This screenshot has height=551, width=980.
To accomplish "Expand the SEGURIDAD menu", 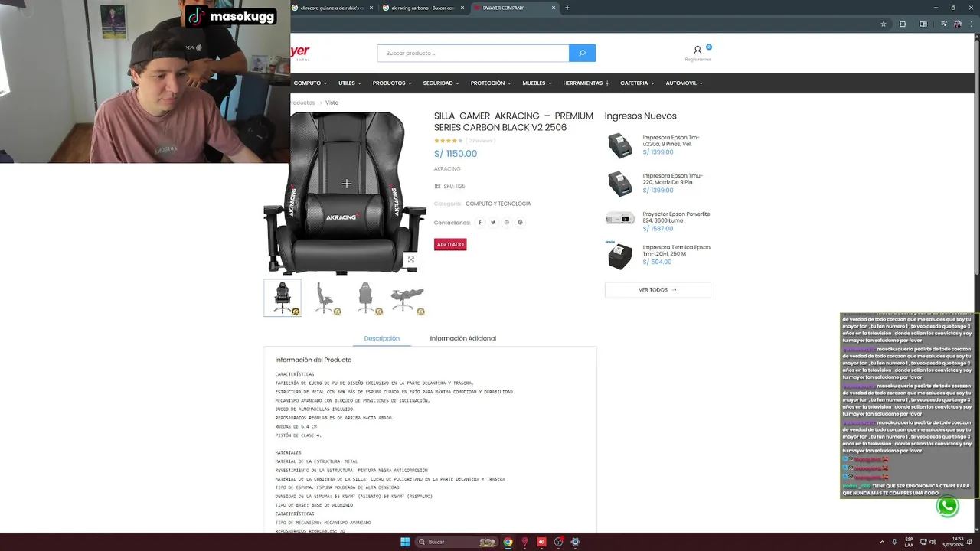I will 441,83.
